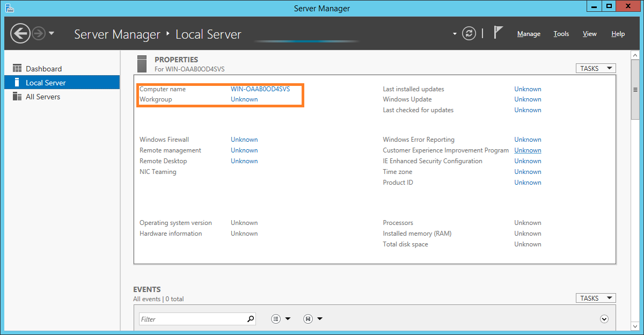Click the forward navigation arrow

point(38,34)
